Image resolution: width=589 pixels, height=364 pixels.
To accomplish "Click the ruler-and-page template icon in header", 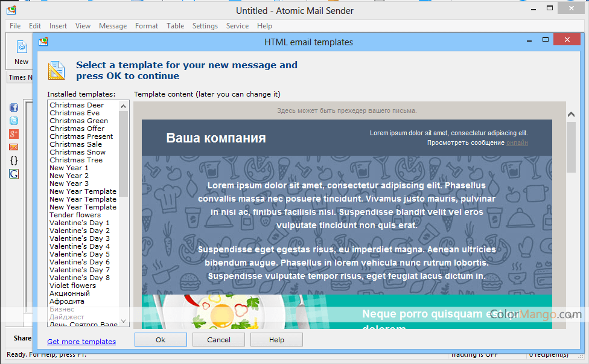I will coord(56,70).
